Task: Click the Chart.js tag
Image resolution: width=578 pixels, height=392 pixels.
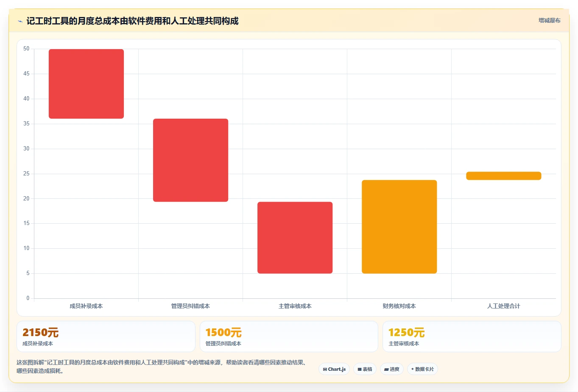Action: point(334,369)
